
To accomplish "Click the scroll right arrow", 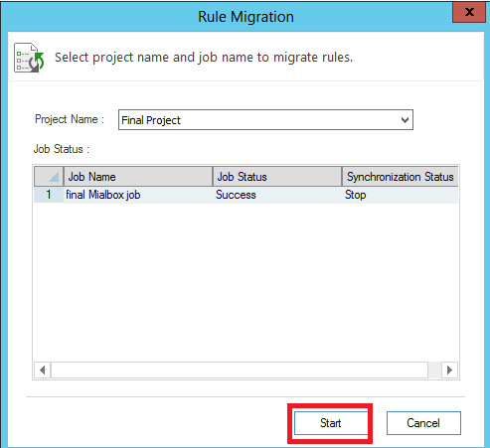I will (449, 370).
